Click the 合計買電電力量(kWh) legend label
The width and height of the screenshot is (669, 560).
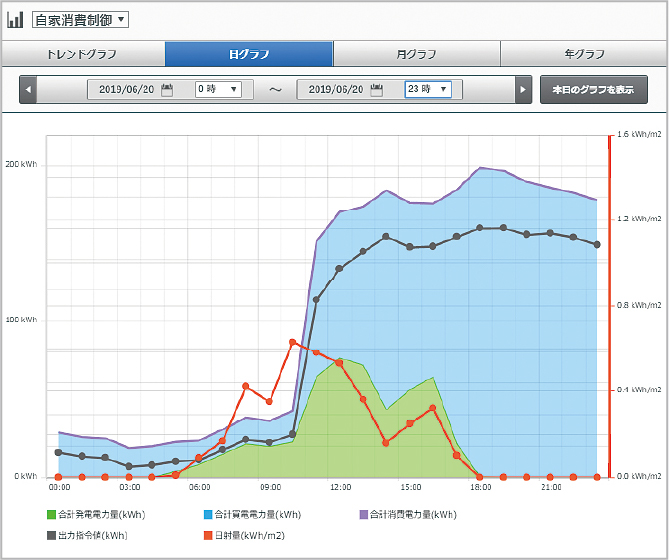258,515
